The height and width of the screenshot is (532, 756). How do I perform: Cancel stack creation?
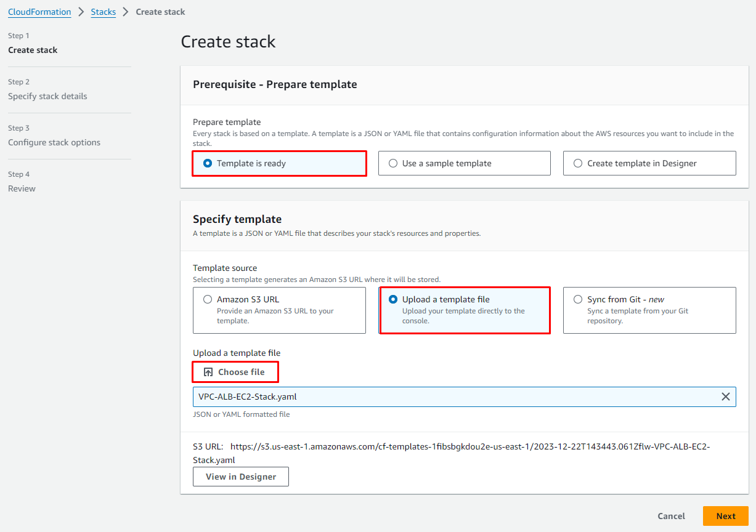coord(671,516)
